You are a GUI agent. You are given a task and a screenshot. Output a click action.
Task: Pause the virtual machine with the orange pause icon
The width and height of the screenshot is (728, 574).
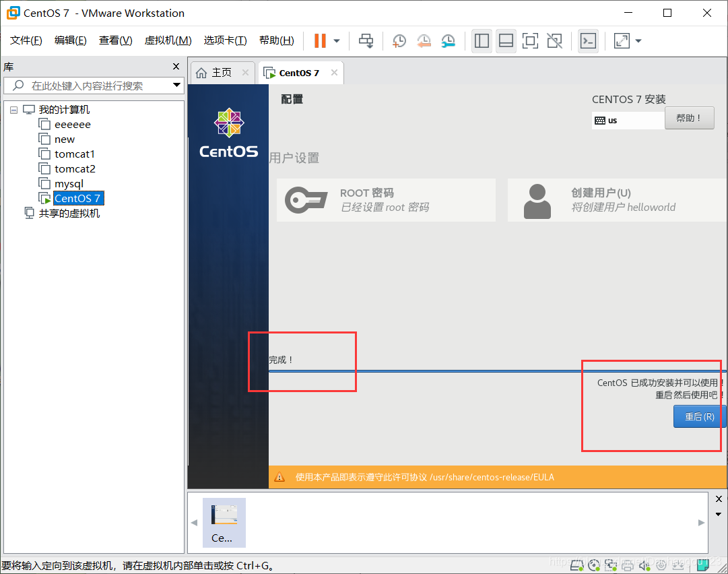(320, 41)
